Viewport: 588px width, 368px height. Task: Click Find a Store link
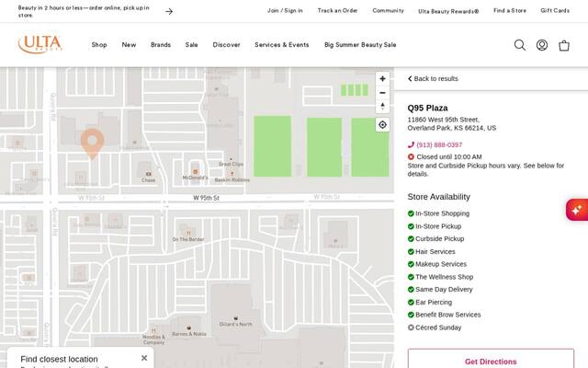[x=510, y=10]
